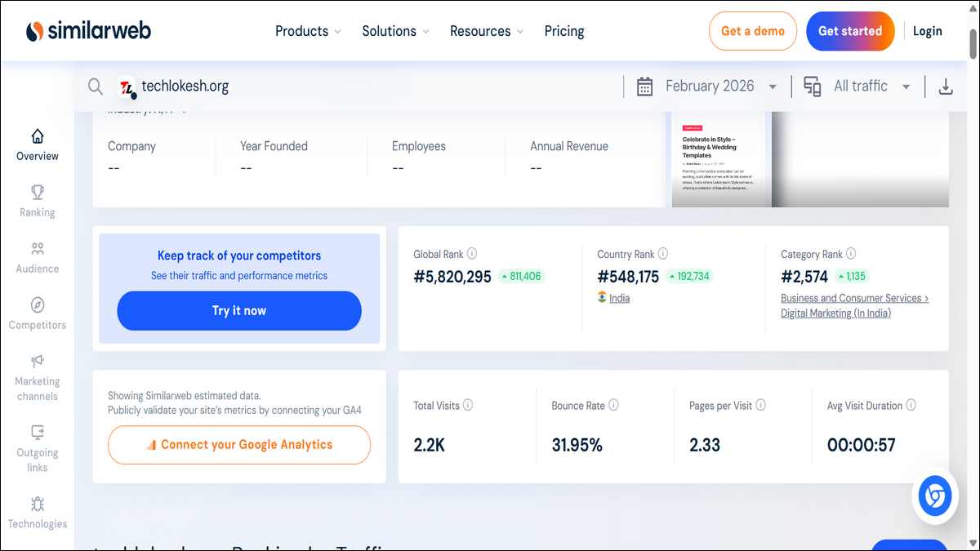Image resolution: width=980 pixels, height=551 pixels.
Task: Click the Category Rank value #2,574
Action: (804, 277)
